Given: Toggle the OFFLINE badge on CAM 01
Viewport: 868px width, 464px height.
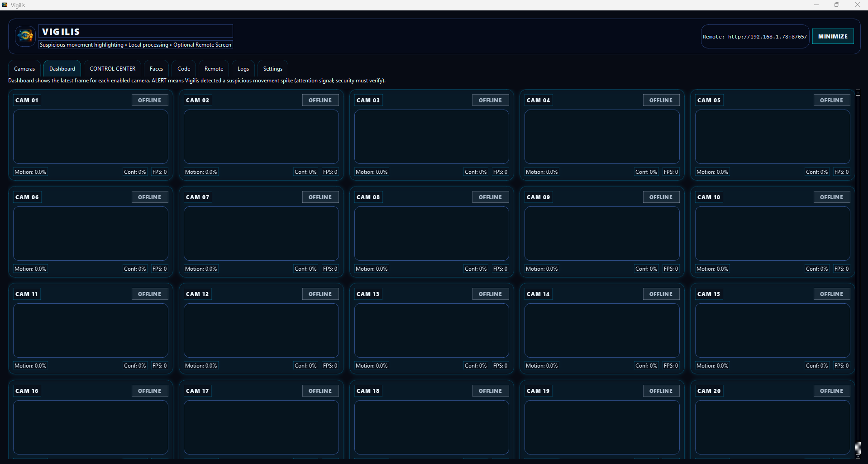Looking at the screenshot, I should [149, 100].
